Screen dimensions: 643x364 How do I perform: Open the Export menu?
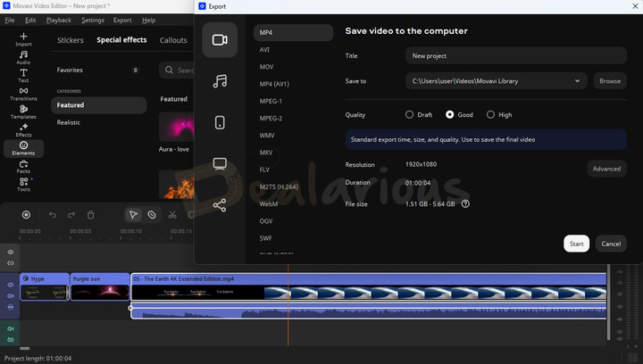click(x=122, y=20)
